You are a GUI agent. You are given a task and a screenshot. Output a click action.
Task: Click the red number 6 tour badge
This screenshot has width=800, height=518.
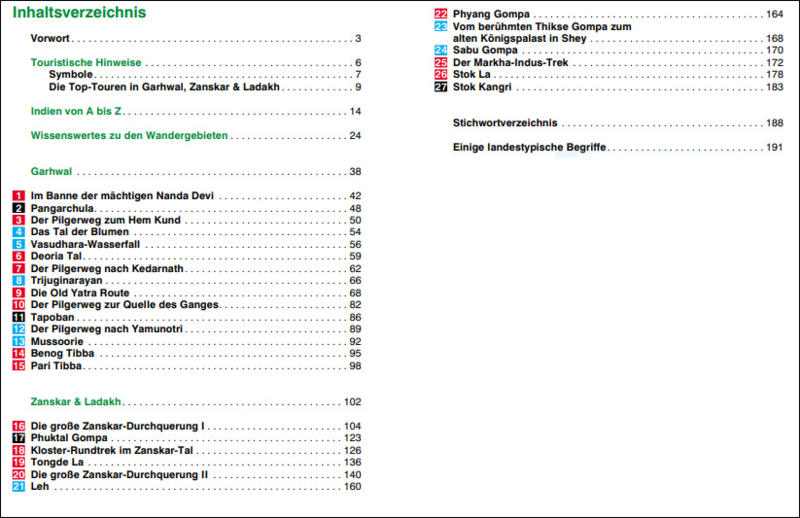[18, 256]
